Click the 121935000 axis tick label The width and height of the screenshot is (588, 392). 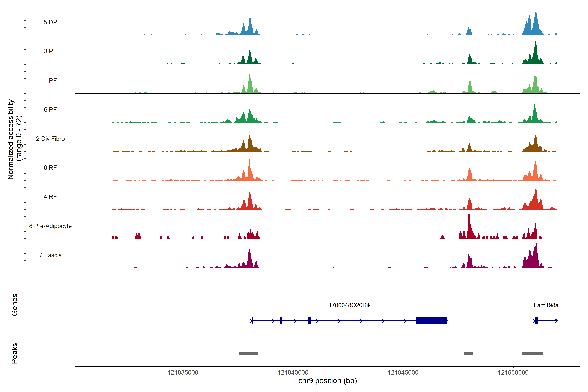(183, 373)
